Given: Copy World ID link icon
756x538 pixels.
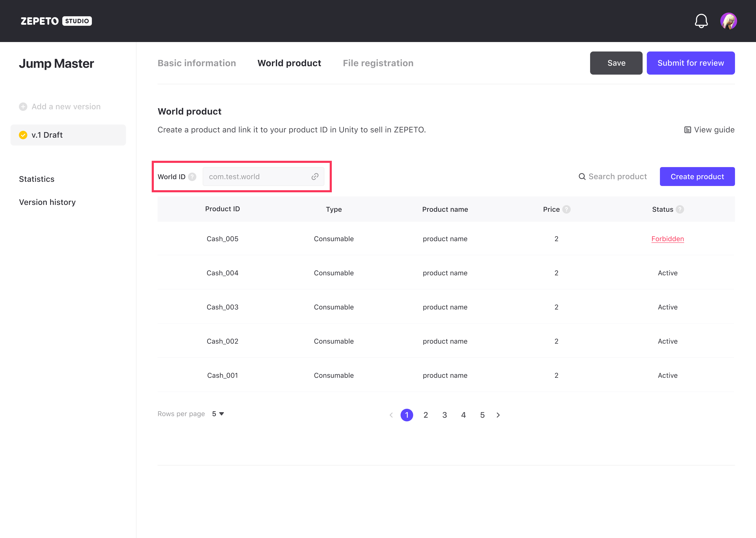Looking at the screenshot, I should (x=315, y=177).
